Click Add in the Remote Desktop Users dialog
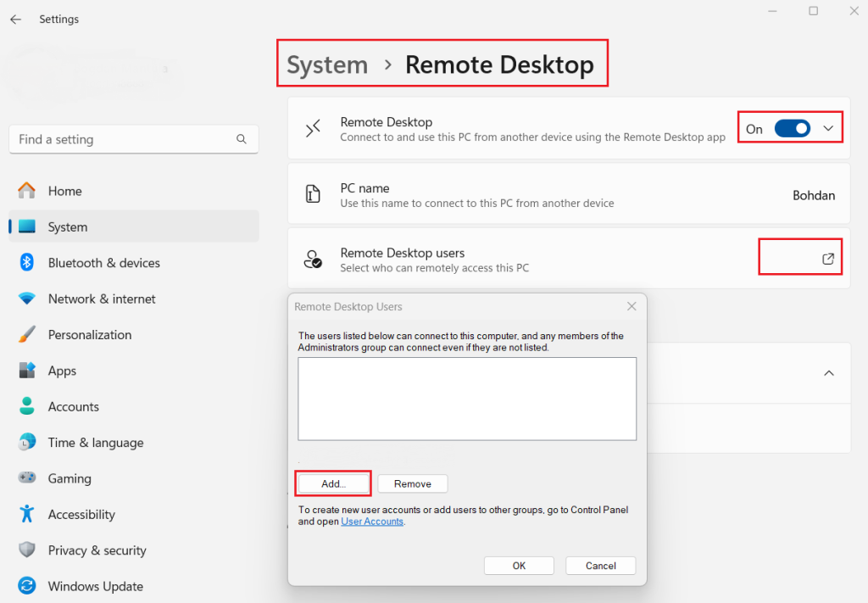The image size is (868, 603). coord(332,483)
